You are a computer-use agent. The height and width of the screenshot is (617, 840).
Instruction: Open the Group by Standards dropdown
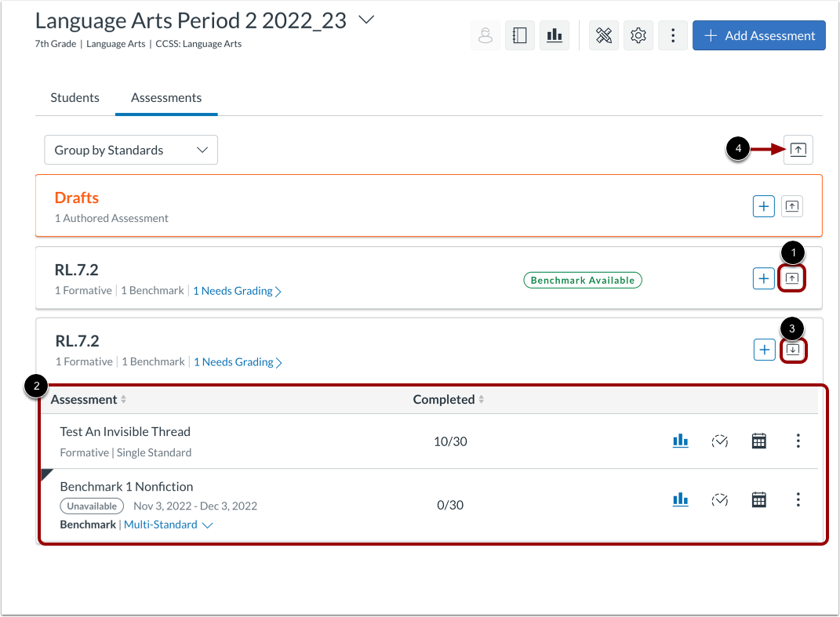(x=131, y=150)
